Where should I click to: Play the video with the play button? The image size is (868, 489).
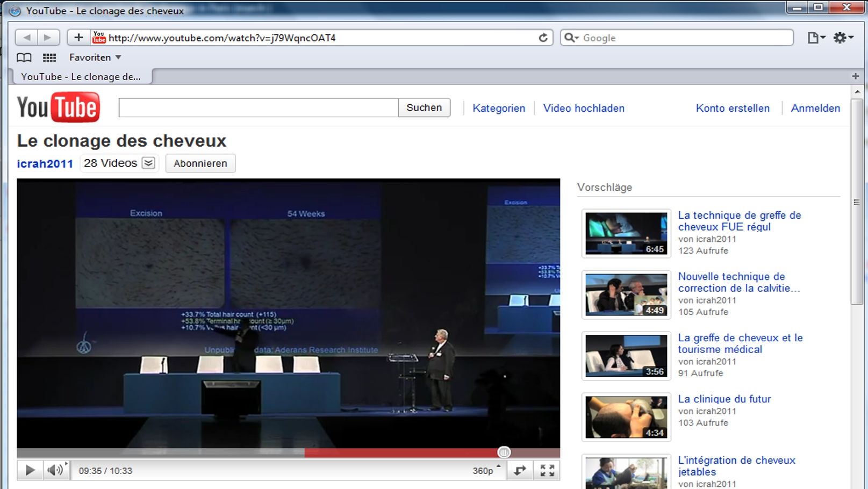pyautogui.click(x=30, y=471)
